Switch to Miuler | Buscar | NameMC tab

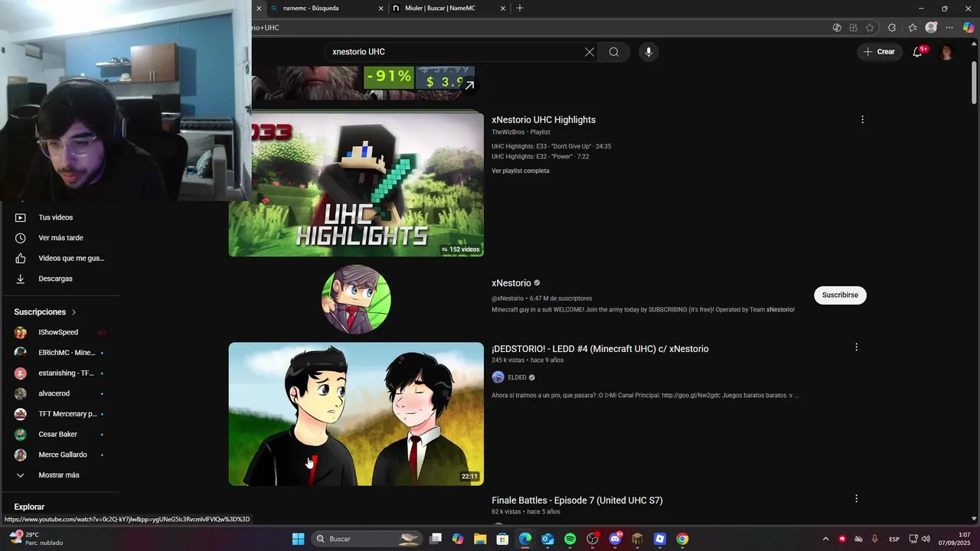[x=440, y=8]
